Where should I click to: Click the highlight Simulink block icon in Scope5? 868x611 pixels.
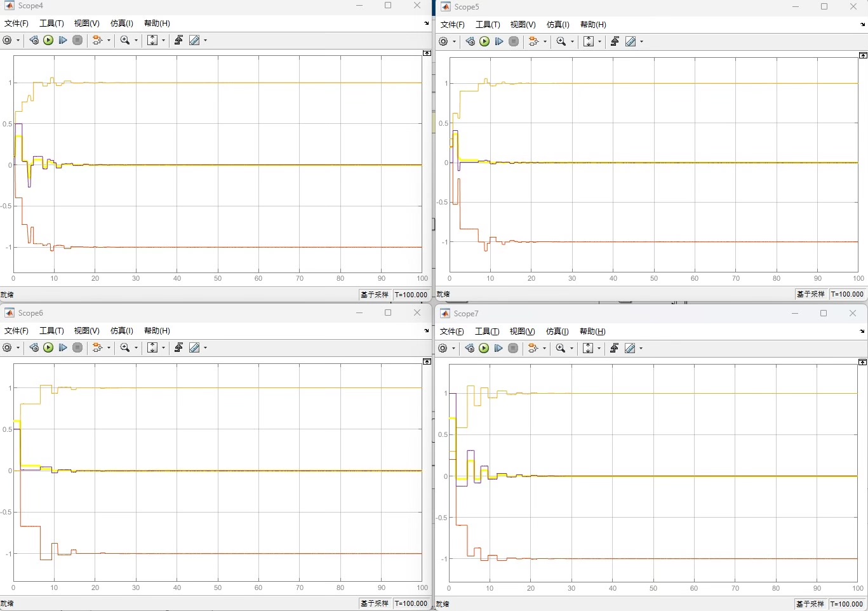coord(534,41)
